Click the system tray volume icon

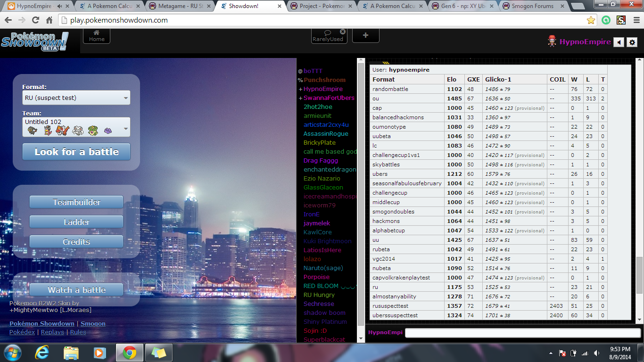pyautogui.click(x=597, y=353)
